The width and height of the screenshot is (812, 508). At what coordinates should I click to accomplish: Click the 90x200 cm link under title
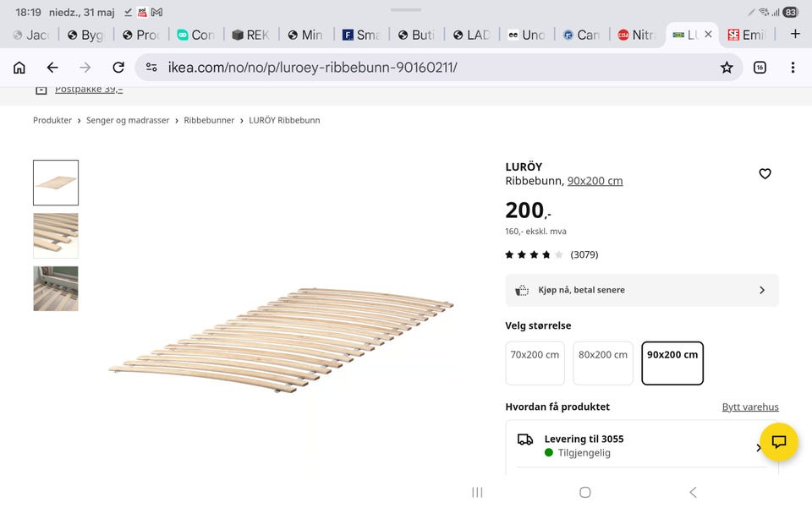click(x=595, y=181)
